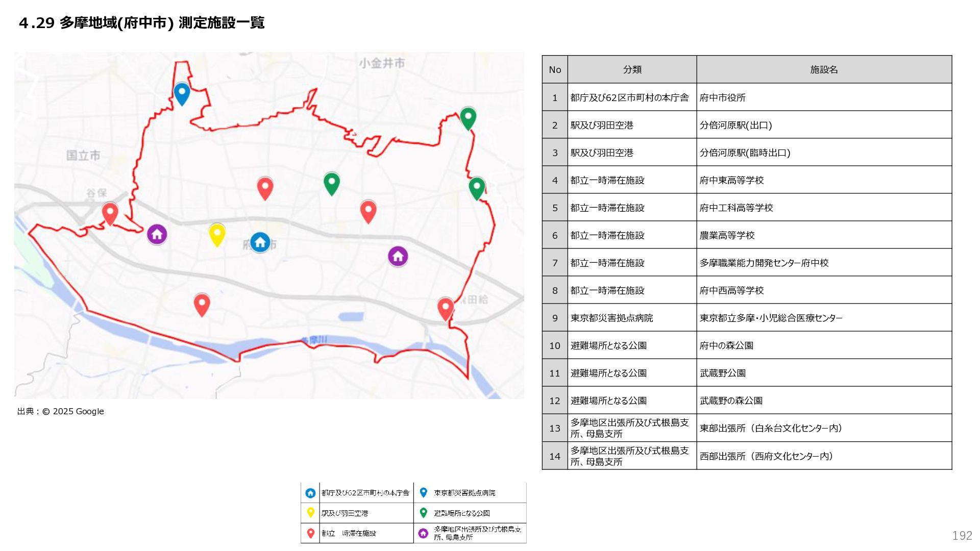This screenshot has width=980, height=551.
Task: Click the red pin near 谷保 label
Action: click(x=110, y=212)
